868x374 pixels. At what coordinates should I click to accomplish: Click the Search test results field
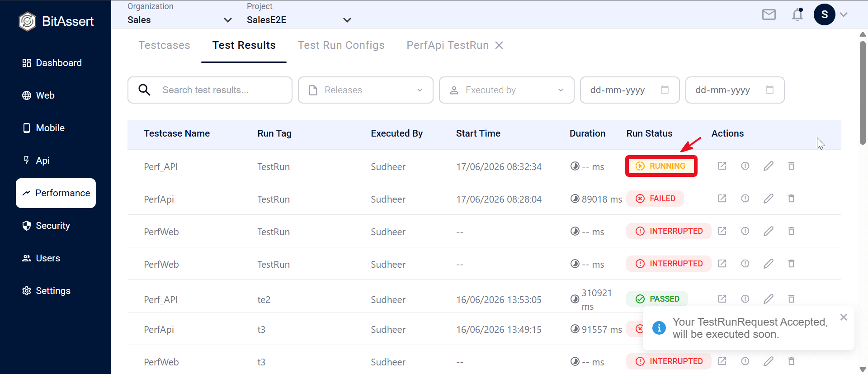pos(210,90)
